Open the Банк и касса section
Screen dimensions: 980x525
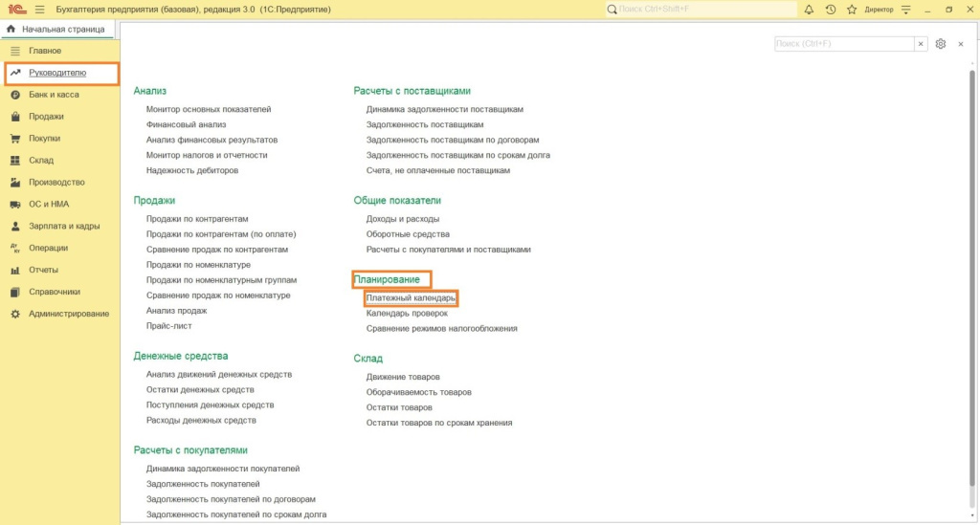click(x=54, y=95)
